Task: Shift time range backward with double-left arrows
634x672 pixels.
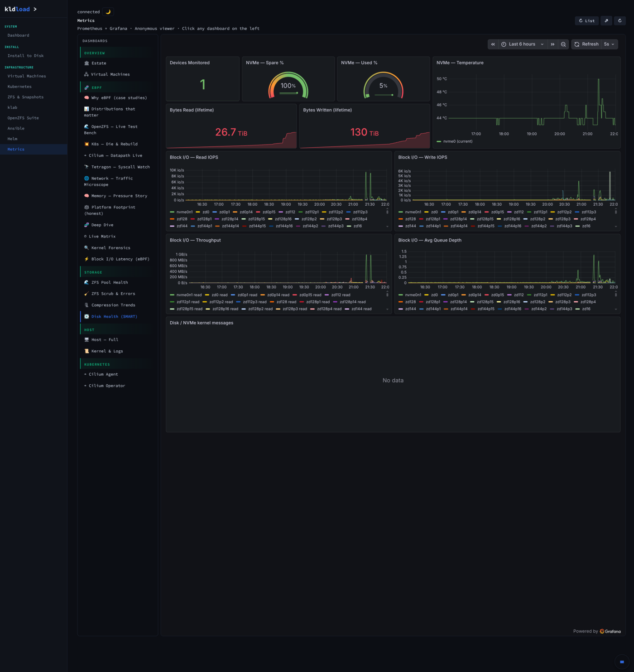Action: tap(493, 44)
